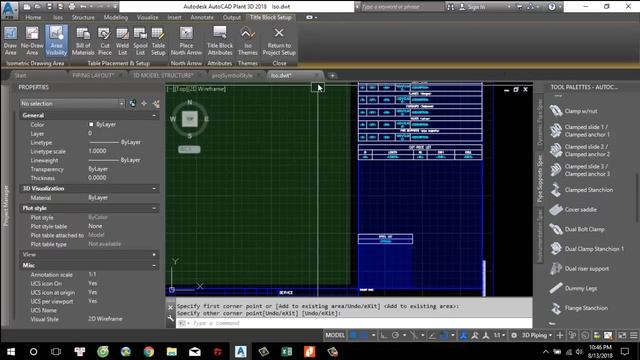Screen dimensions: 640x360
Task: Open the 1:1 annotation scale dropdown
Action: pyautogui.click(x=499, y=335)
